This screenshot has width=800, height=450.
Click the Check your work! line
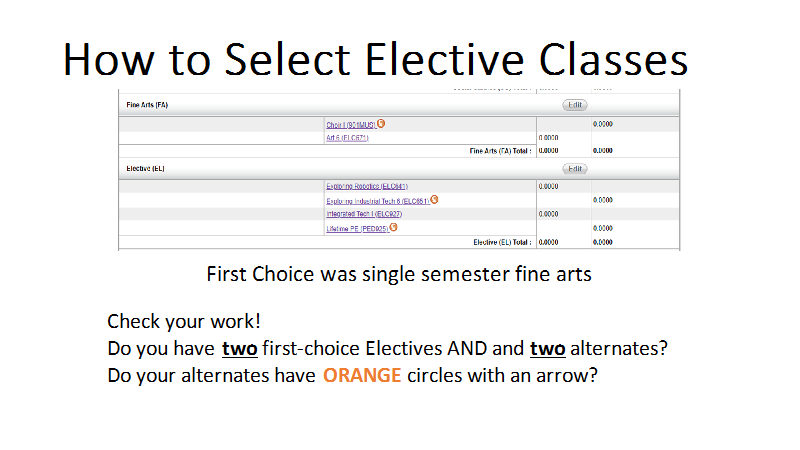(x=184, y=321)
